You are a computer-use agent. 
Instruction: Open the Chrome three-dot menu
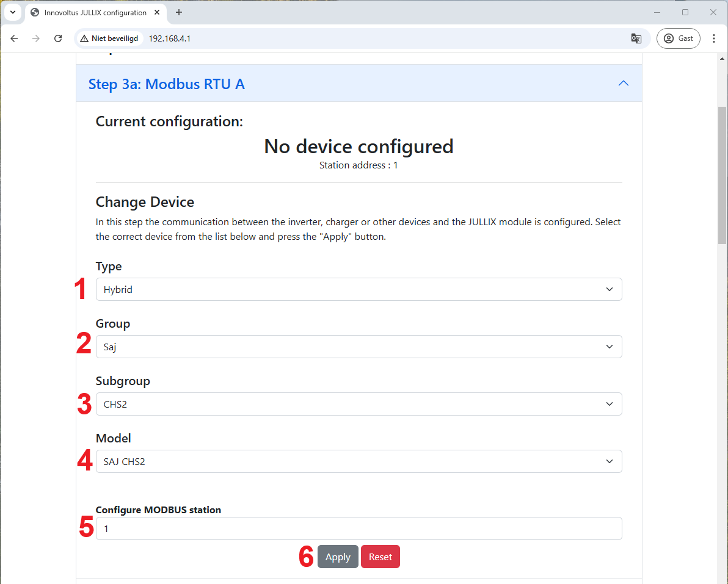pos(713,38)
